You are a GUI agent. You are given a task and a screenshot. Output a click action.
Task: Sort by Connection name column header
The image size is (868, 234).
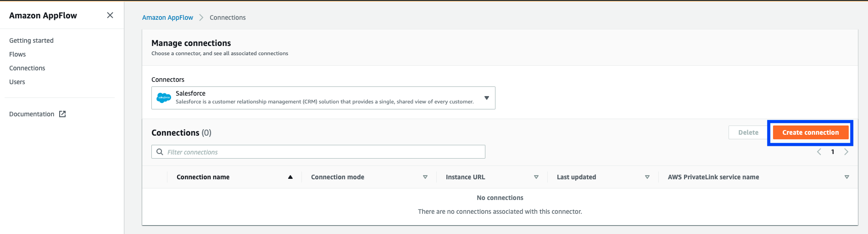(203, 177)
